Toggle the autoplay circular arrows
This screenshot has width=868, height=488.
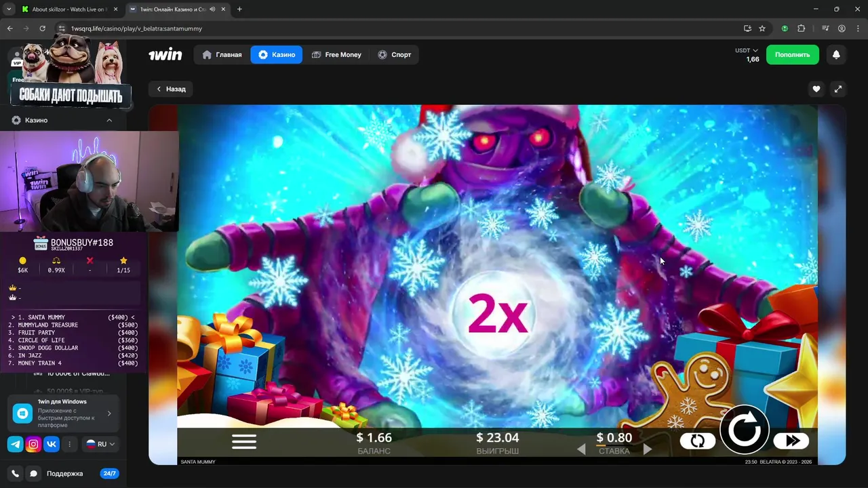697,441
